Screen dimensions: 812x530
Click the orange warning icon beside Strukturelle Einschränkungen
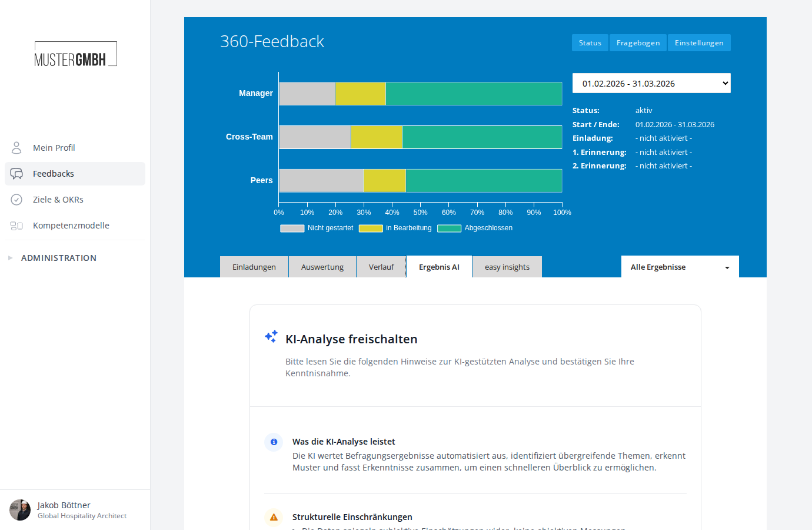274,517
